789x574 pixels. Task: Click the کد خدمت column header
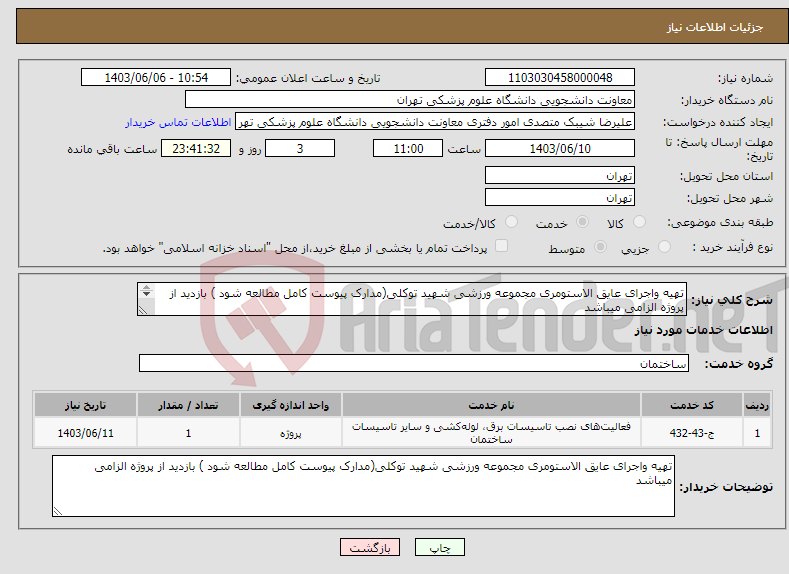point(692,405)
